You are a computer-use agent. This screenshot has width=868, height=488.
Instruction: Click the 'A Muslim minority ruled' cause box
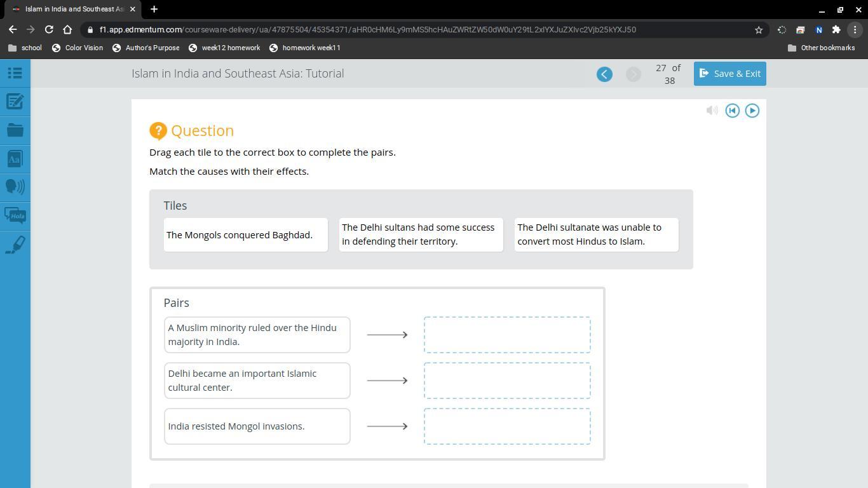point(257,335)
